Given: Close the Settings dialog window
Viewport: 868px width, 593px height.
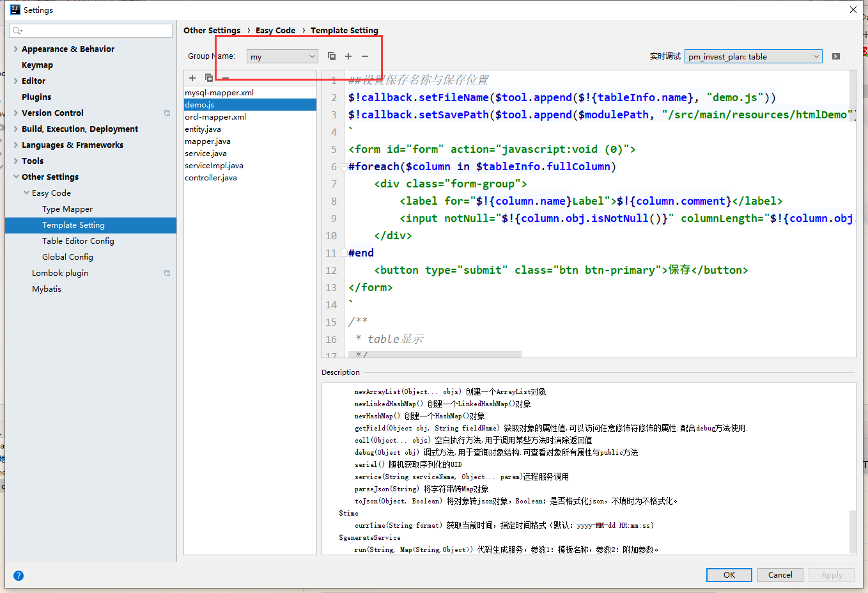Looking at the screenshot, I should point(853,10).
